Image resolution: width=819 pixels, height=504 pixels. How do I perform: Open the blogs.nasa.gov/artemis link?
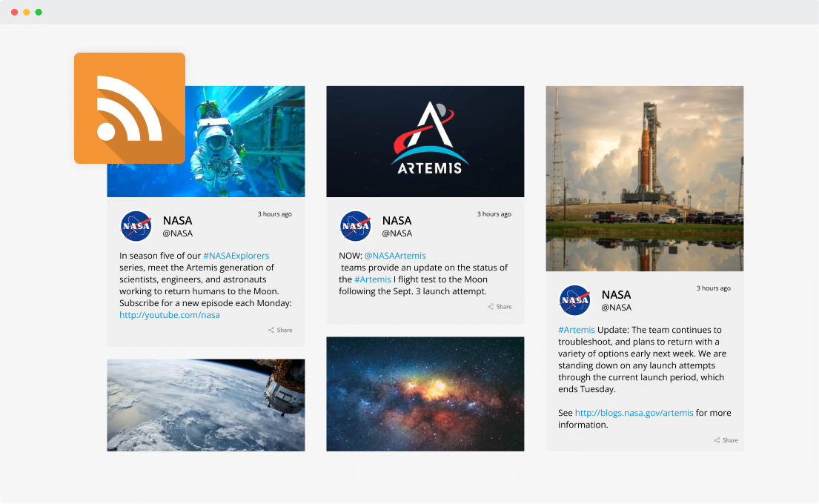(634, 413)
